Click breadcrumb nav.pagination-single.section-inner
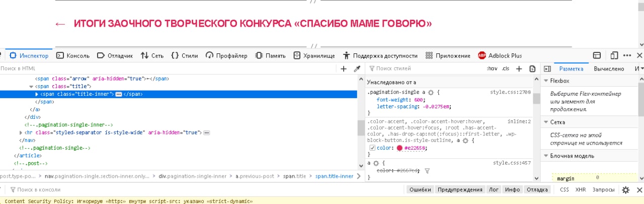Screen dimensions: 644x204 (x=97, y=176)
